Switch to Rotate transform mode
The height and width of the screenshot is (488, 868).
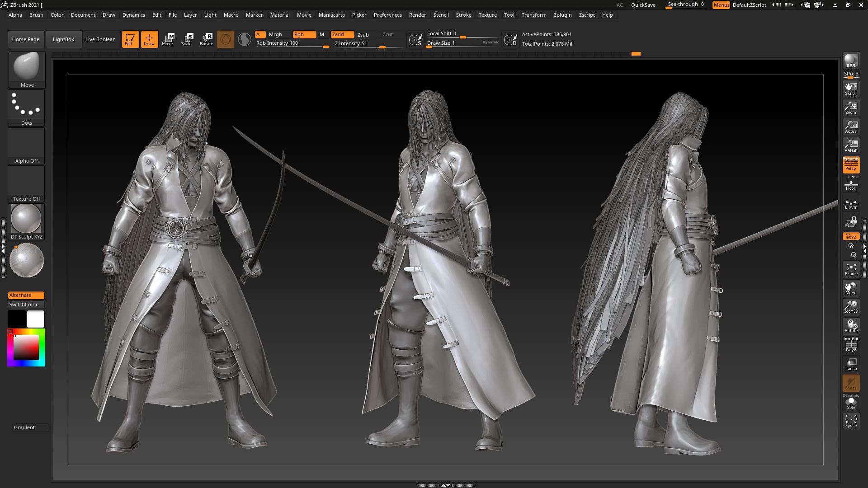pyautogui.click(x=207, y=39)
